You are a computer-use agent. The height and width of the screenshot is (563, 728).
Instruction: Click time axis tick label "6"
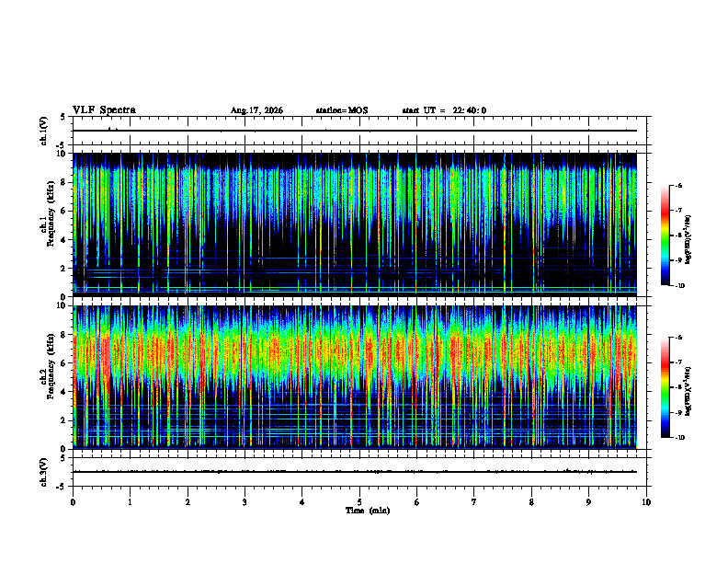(x=417, y=502)
